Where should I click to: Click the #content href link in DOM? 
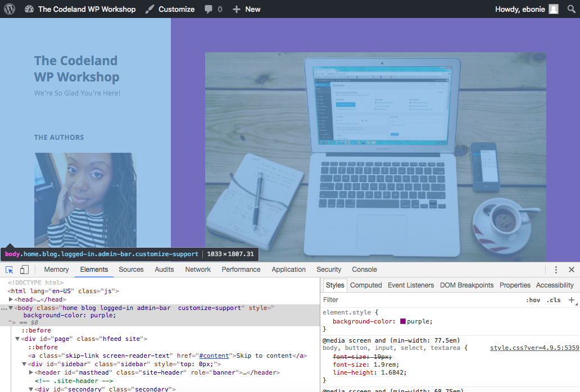(214, 356)
